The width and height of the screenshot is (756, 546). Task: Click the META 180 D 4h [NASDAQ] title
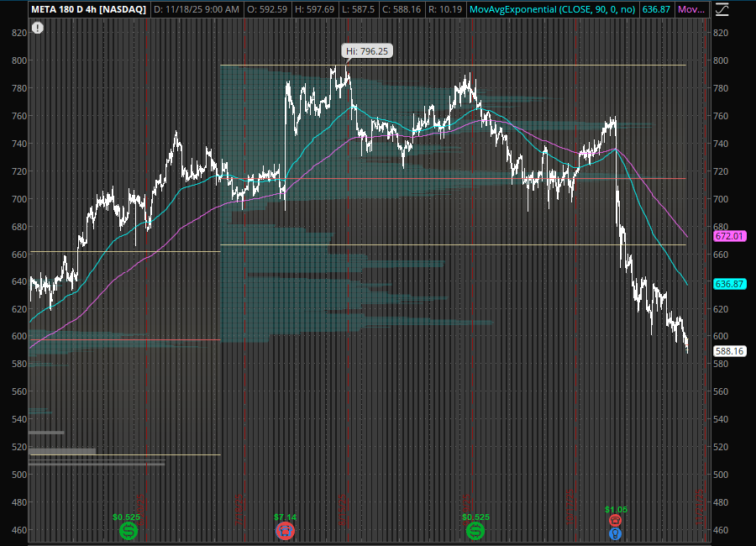pyautogui.click(x=89, y=9)
